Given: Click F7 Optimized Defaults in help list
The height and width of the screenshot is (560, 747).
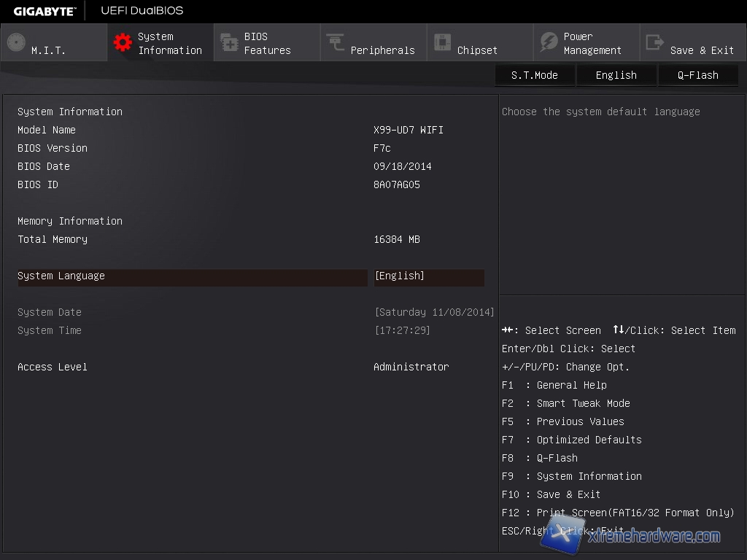Looking at the screenshot, I should [571, 440].
